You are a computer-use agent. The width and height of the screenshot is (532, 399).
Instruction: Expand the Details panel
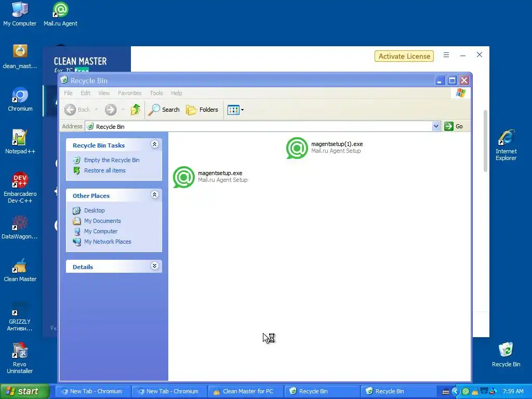click(x=154, y=265)
